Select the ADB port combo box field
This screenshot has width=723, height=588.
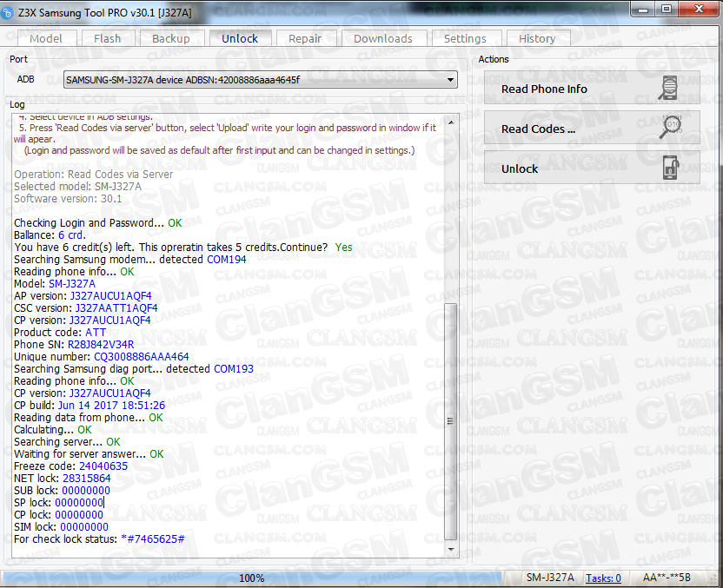(260, 80)
